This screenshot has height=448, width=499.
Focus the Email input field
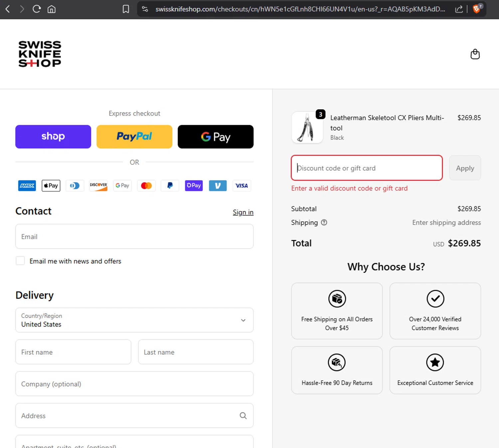pyautogui.click(x=134, y=236)
